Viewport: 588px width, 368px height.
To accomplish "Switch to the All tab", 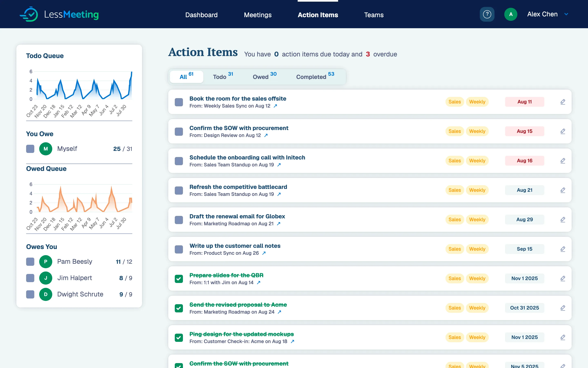I will (x=186, y=77).
